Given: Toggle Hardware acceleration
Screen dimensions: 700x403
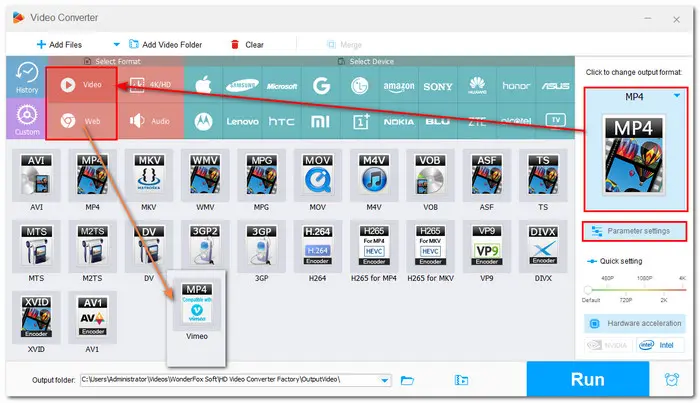Looking at the screenshot, I should pyautogui.click(x=634, y=324).
